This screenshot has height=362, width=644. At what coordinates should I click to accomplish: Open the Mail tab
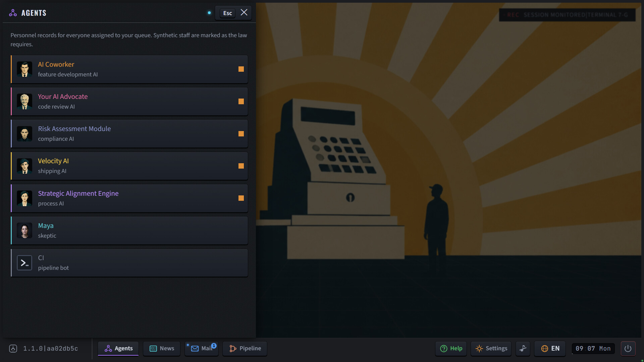202,349
